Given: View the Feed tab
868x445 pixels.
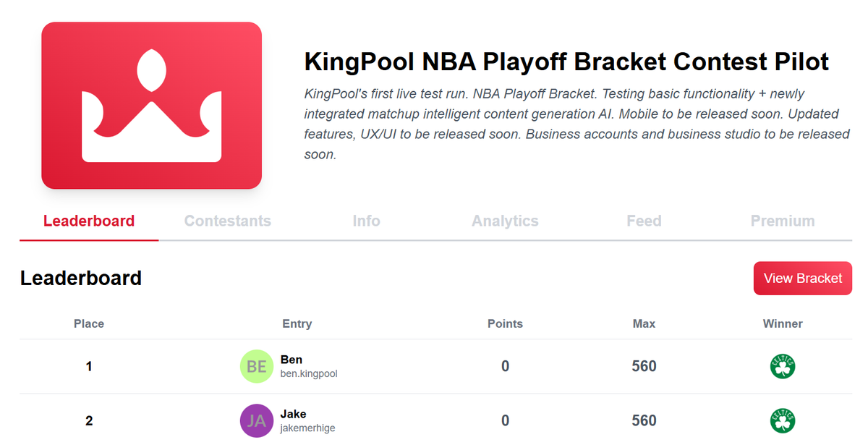Looking at the screenshot, I should (x=644, y=221).
